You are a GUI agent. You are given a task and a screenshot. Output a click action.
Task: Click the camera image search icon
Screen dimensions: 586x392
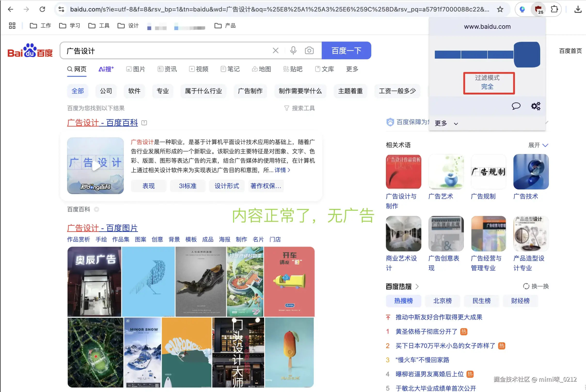tap(309, 50)
